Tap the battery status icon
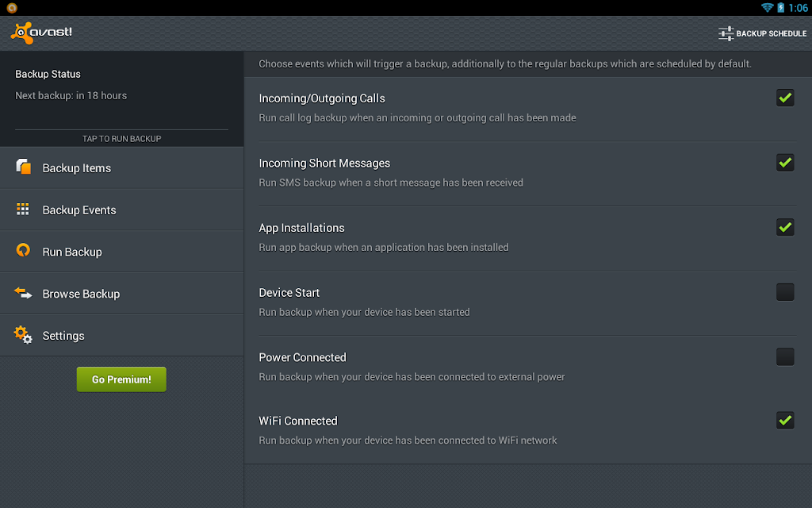This screenshot has height=508, width=812. coord(780,7)
